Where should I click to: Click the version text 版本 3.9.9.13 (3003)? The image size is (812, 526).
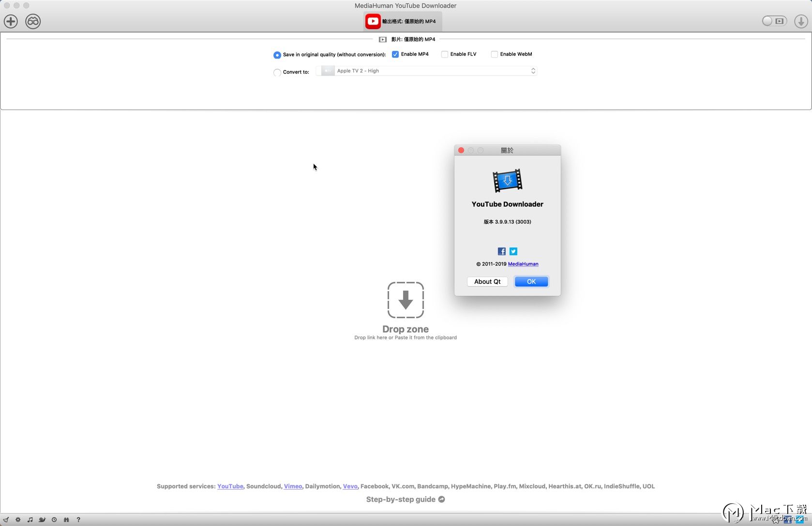point(507,222)
